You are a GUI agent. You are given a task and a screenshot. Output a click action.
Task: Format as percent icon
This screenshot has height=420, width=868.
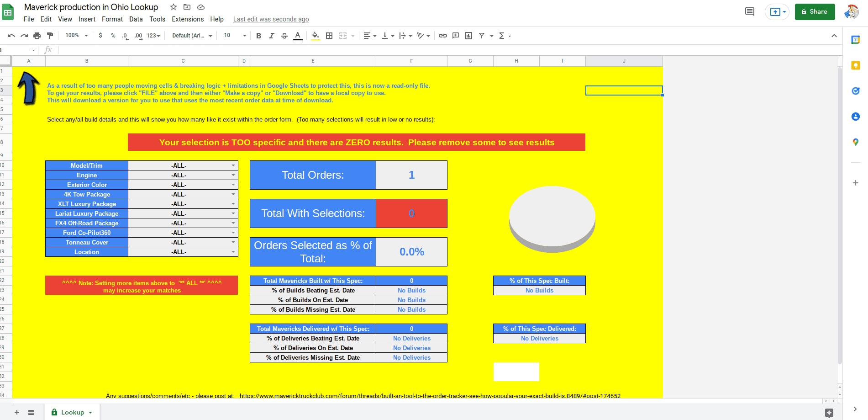(113, 36)
